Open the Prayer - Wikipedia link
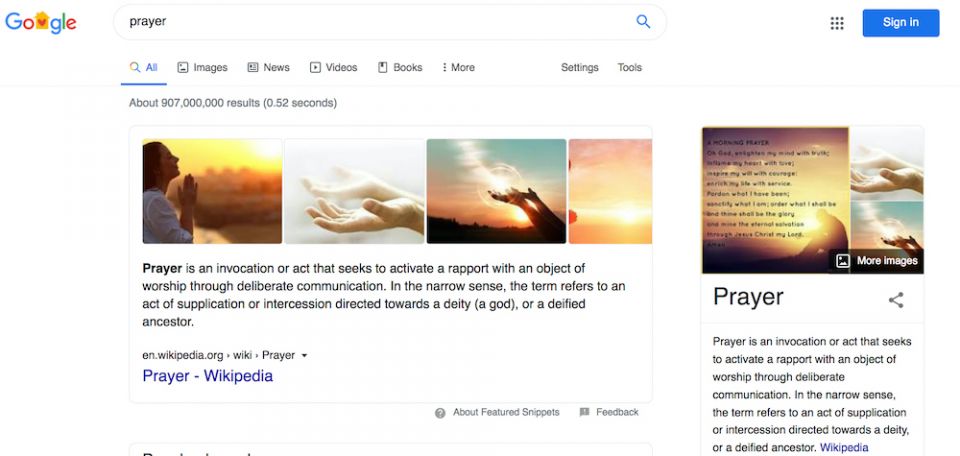 pos(208,376)
